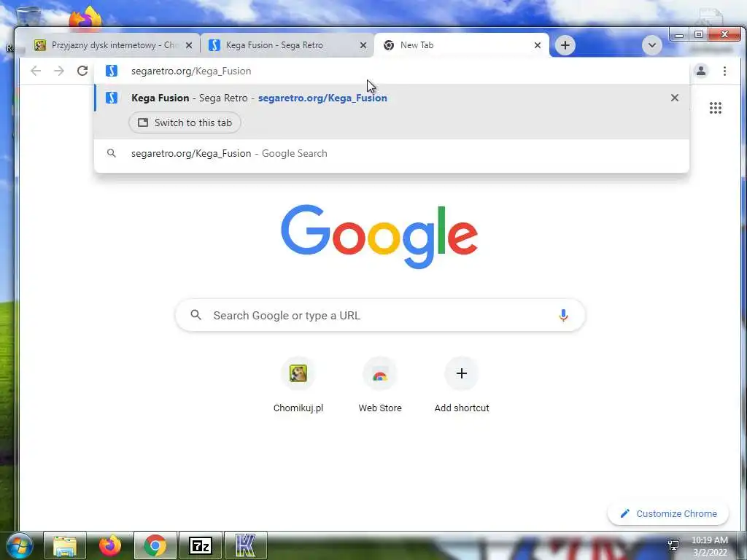Start voice search with microphone icon

[563, 315]
